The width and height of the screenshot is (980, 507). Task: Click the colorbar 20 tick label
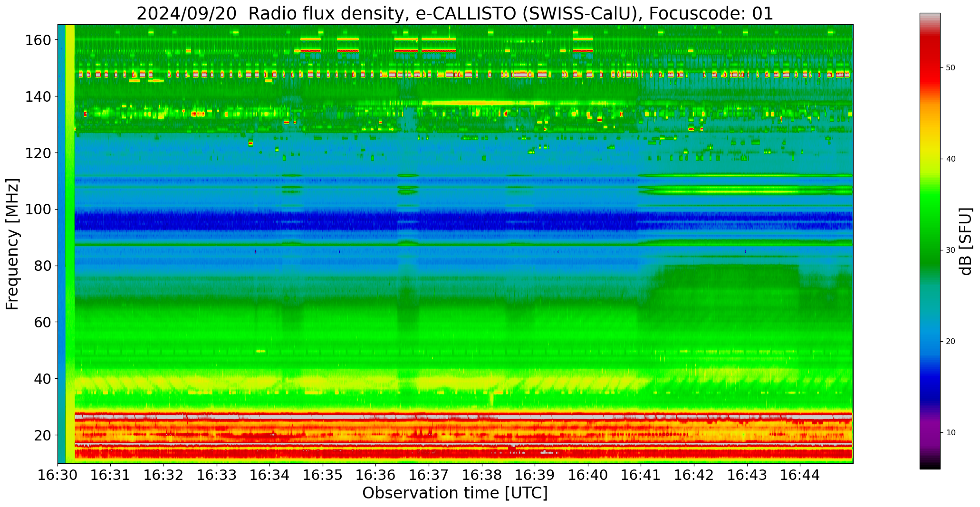[951, 342]
